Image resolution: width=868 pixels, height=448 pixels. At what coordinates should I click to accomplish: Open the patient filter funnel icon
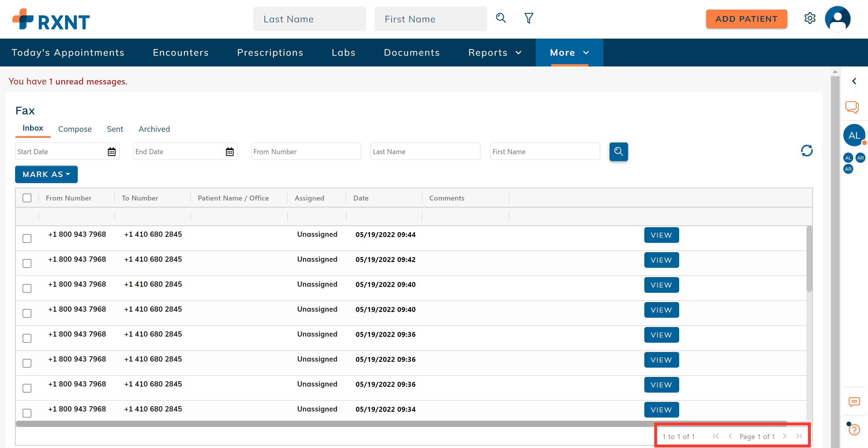point(529,18)
